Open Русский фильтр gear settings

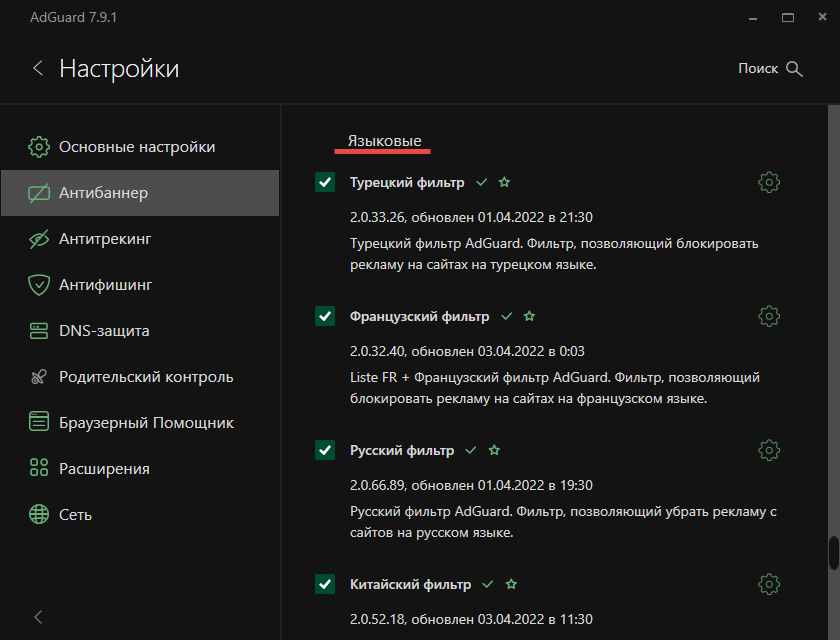click(x=769, y=450)
